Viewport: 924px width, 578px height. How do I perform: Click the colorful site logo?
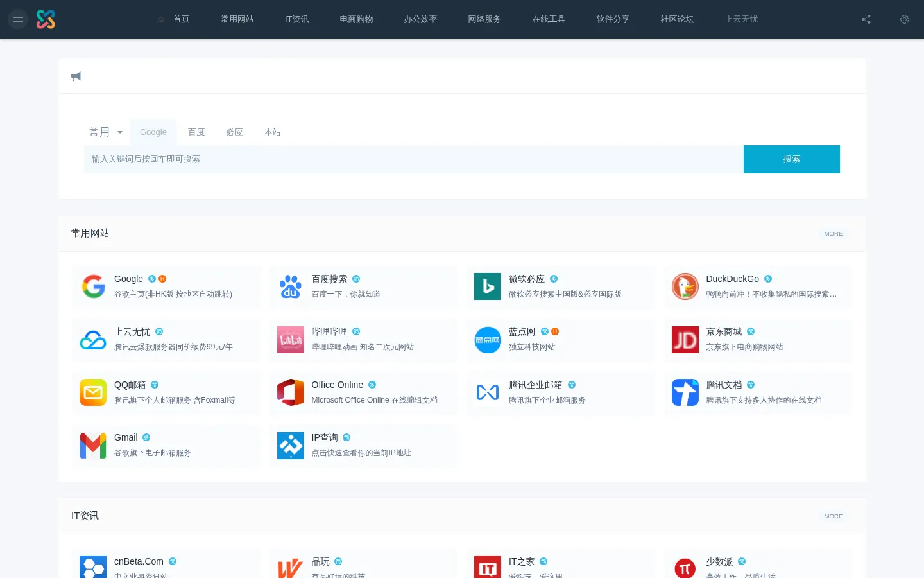(x=46, y=19)
